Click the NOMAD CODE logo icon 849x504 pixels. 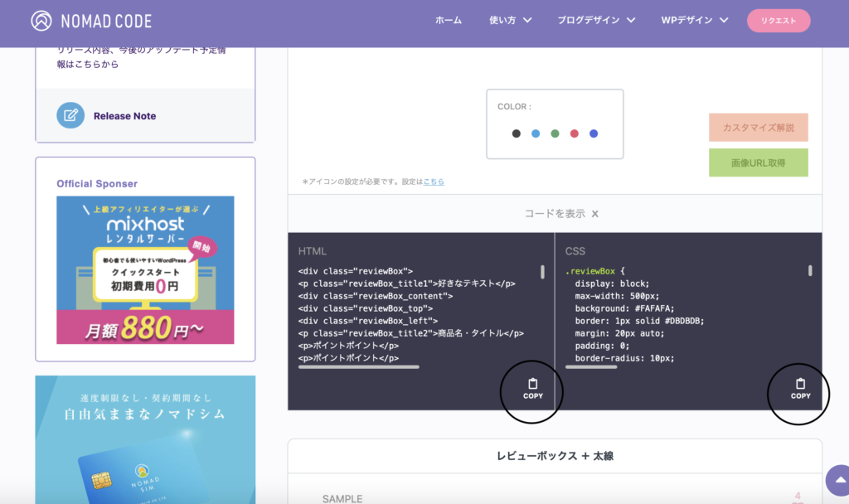point(41,21)
